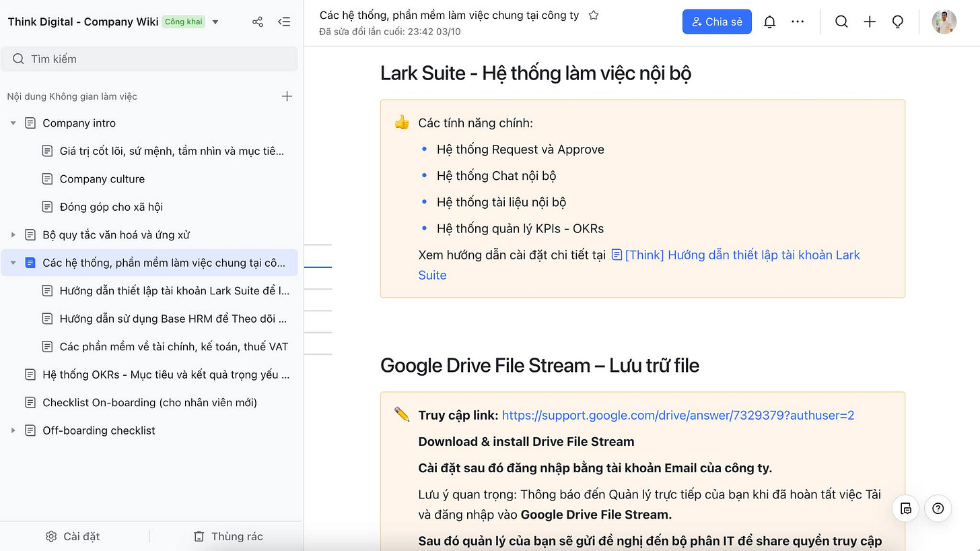The height and width of the screenshot is (551, 980).
Task: Open the three-dot more options menu
Action: click(x=798, y=22)
